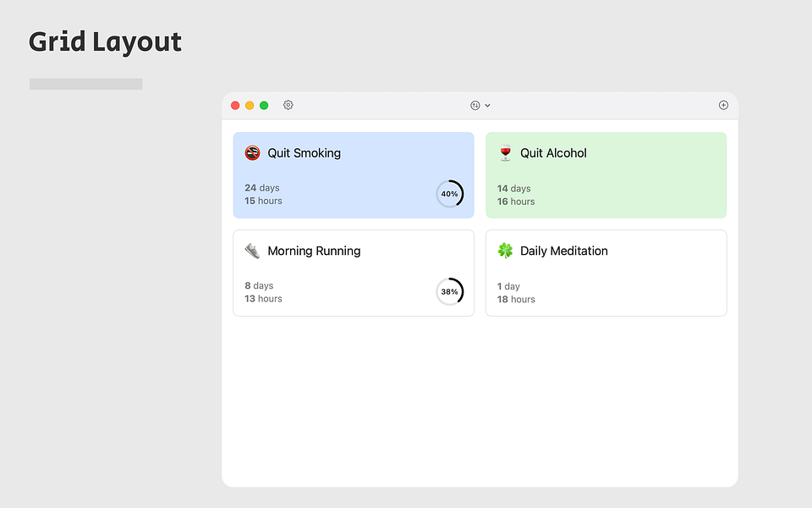812x508 pixels.
Task: Click the 38% progress ring on Morning Running
Action: (x=450, y=291)
